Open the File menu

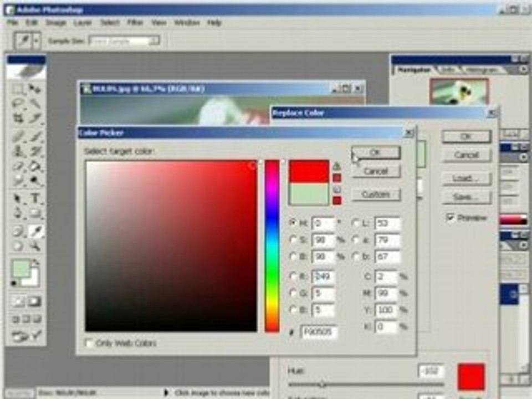pos(13,23)
